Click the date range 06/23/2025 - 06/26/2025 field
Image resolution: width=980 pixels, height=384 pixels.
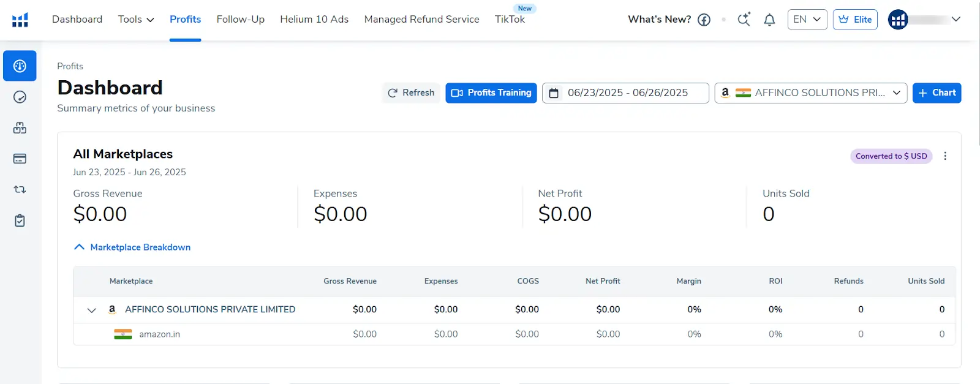[x=625, y=93]
